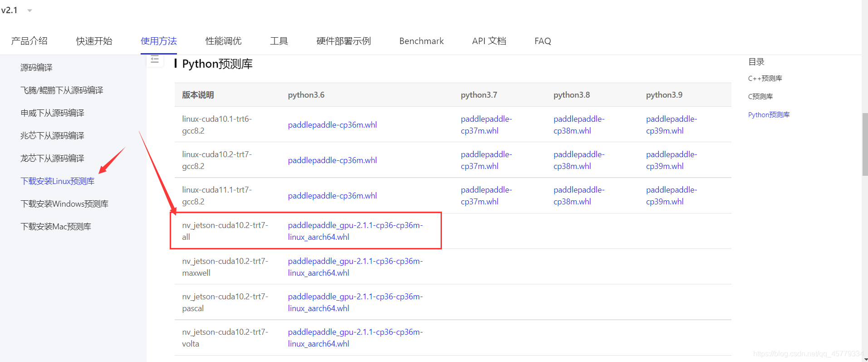This screenshot has width=868, height=362.
Task: Click the nv_jetson-cuda10.2-trt7-maxwell version cell
Action: point(225,267)
